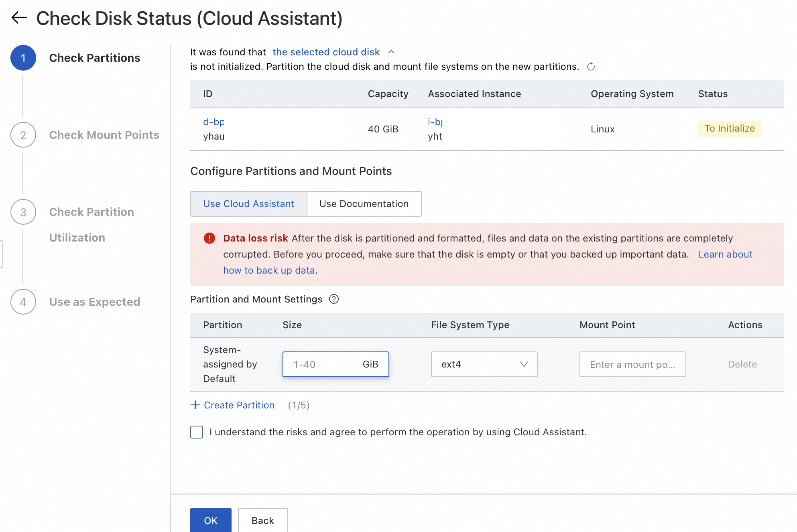Click the Mount Point column header
Viewport: 797px width, 532px height.
pyautogui.click(x=607, y=325)
